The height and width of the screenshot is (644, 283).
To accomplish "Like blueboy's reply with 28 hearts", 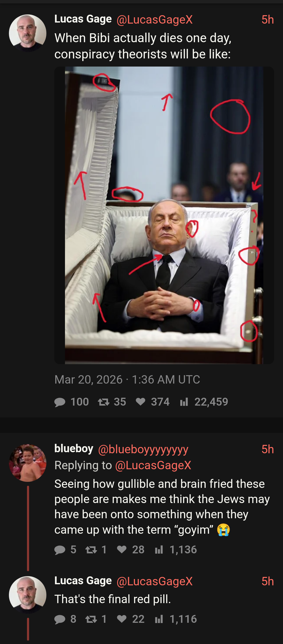I will click(x=122, y=550).
